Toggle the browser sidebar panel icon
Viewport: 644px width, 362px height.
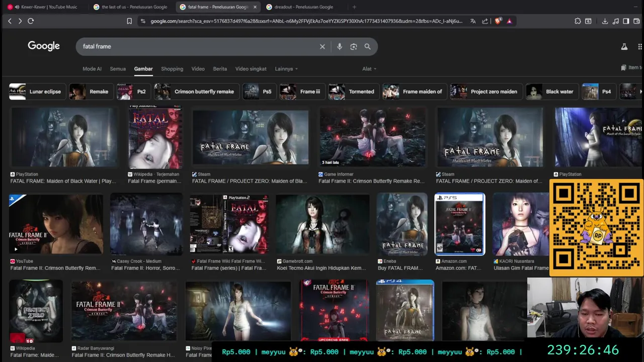(x=626, y=21)
